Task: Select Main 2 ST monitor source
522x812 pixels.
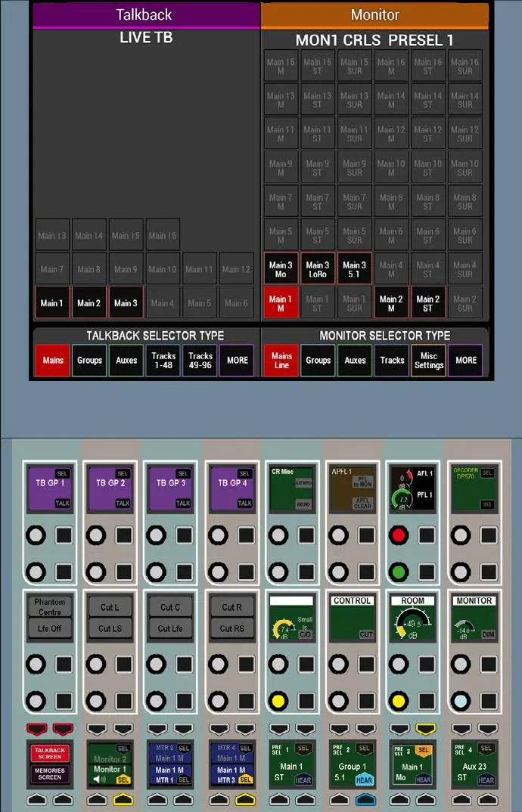Action: pos(428,303)
